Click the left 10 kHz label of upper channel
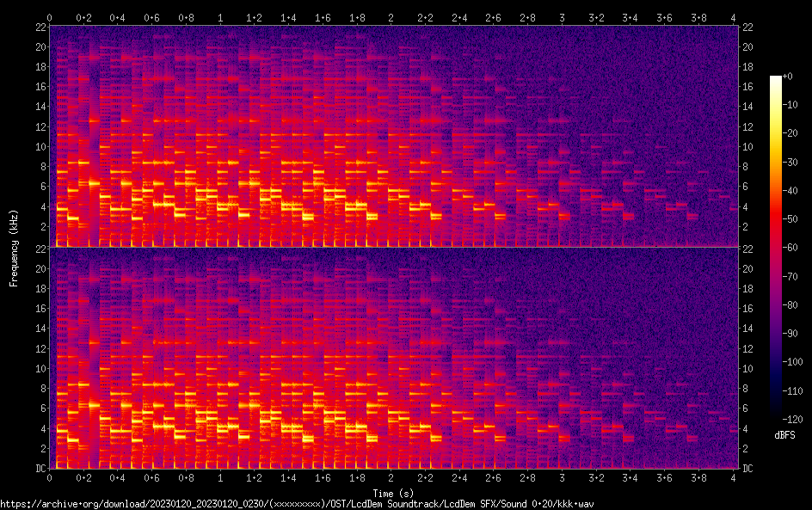The height and width of the screenshot is (510, 812). click(39, 147)
